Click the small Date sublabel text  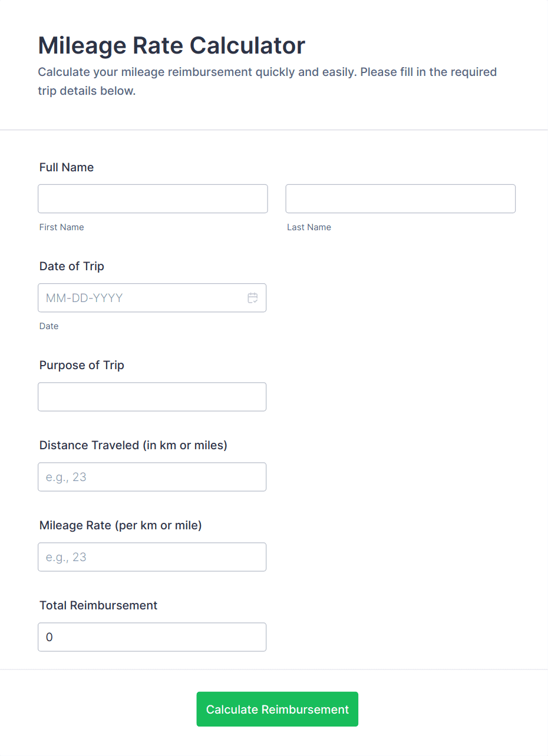tap(49, 326)
